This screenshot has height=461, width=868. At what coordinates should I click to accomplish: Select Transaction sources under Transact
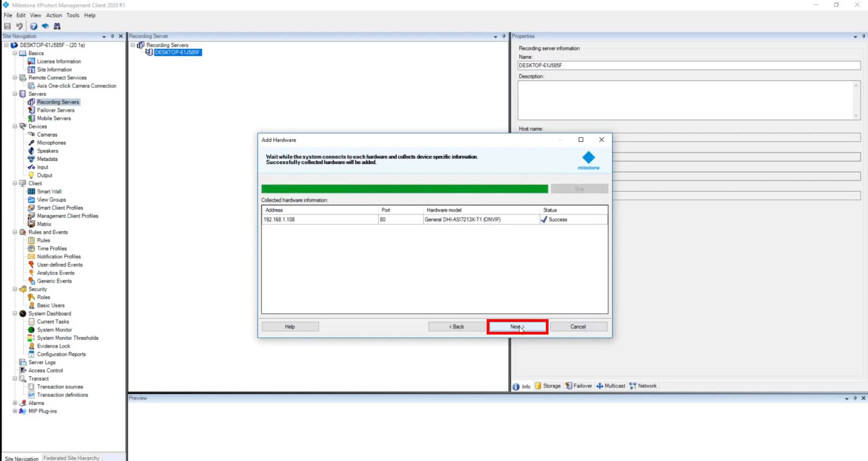(x=60, y=387)
